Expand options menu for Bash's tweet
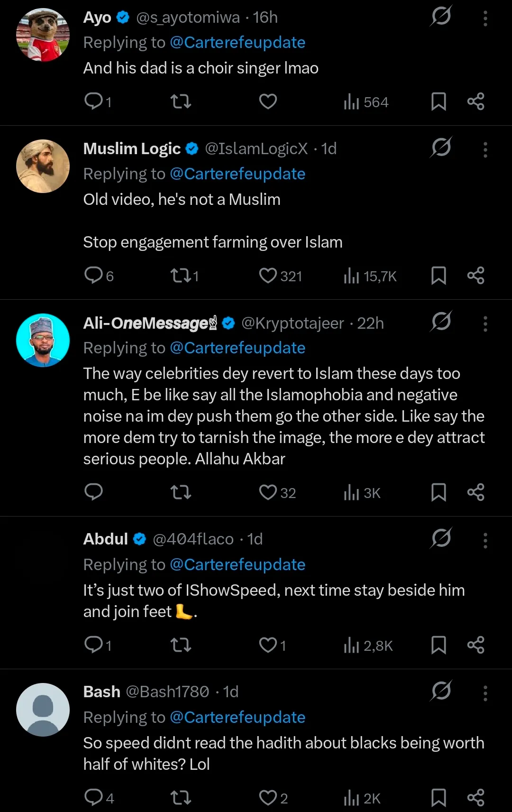 point(485,693)
